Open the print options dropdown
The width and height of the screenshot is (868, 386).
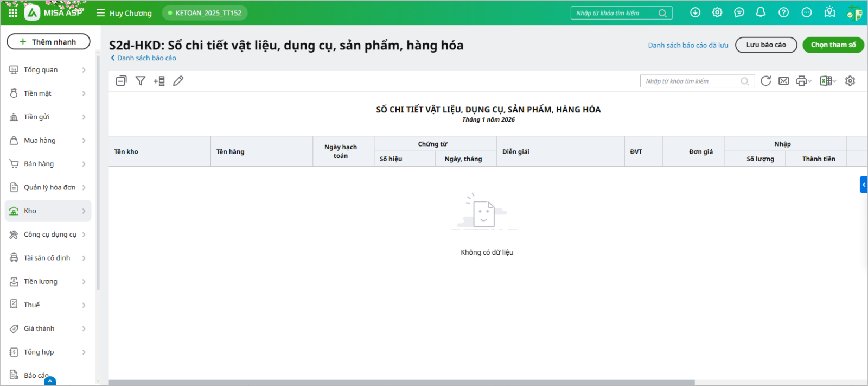[803, 81]
